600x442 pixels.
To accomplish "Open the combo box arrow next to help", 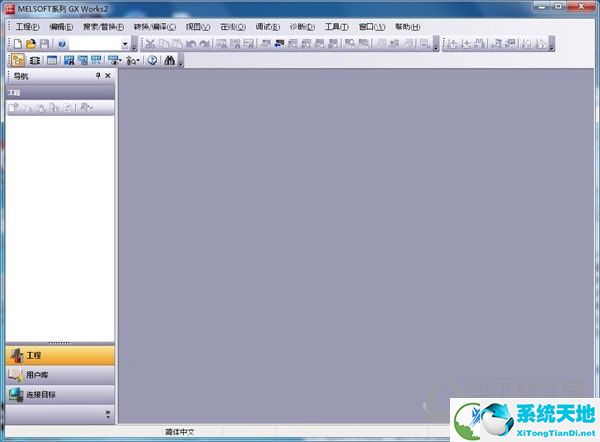I will [x=125, y=44].
